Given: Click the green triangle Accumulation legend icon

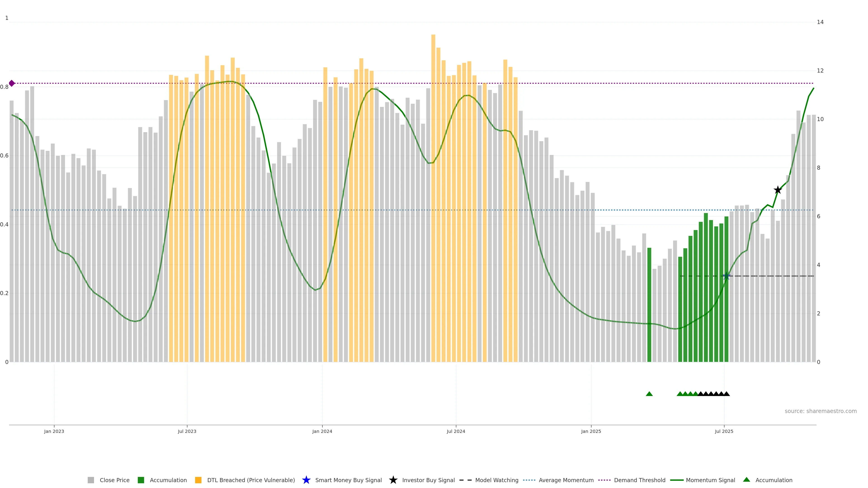Looking at the screenshot, I should click(x=746, y=480).
